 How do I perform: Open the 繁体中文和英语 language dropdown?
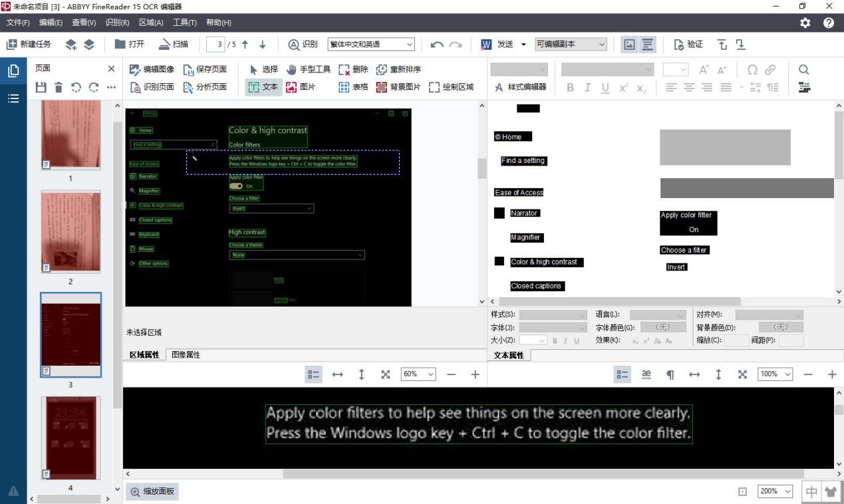point(371,45)
